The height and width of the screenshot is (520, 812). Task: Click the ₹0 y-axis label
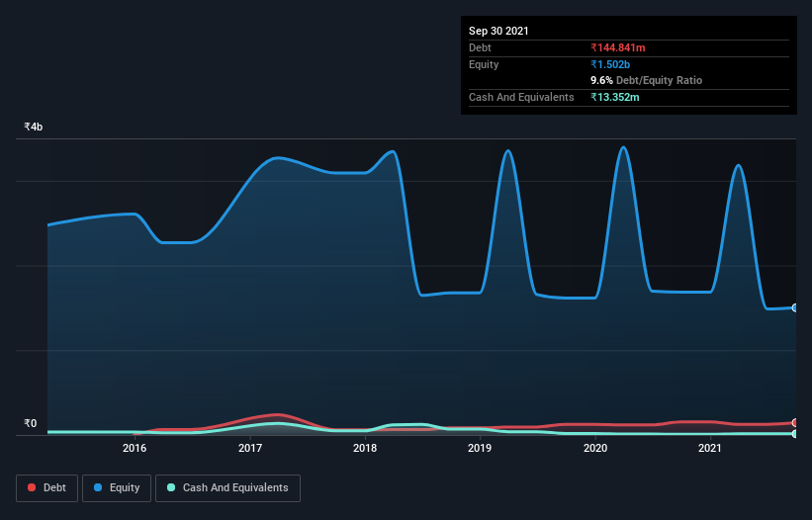(x=31, y=423)
